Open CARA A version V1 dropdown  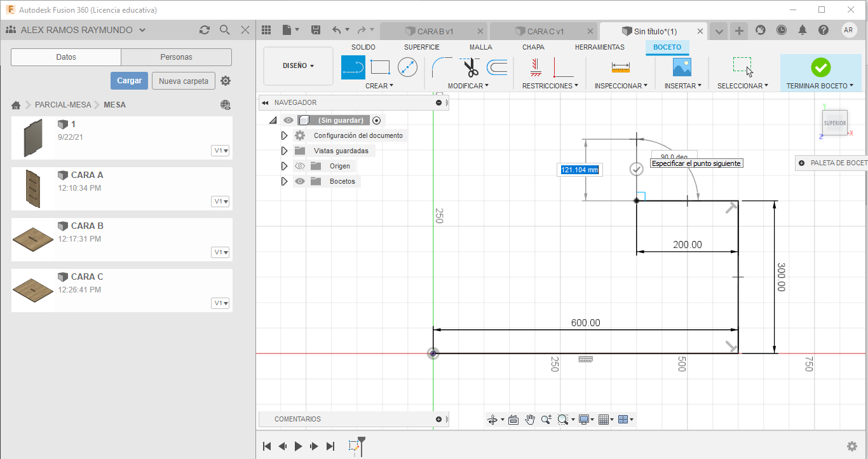coord(221,202)
